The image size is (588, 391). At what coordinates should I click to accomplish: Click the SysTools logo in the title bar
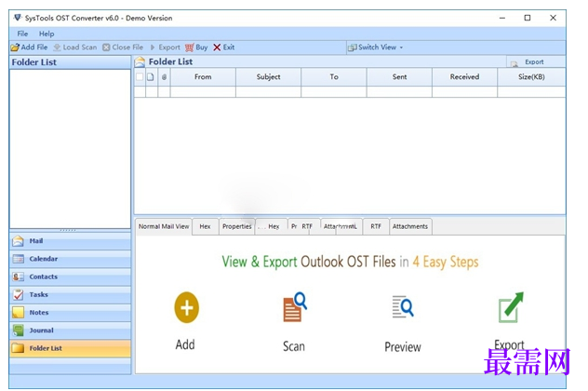pos(18,18)
